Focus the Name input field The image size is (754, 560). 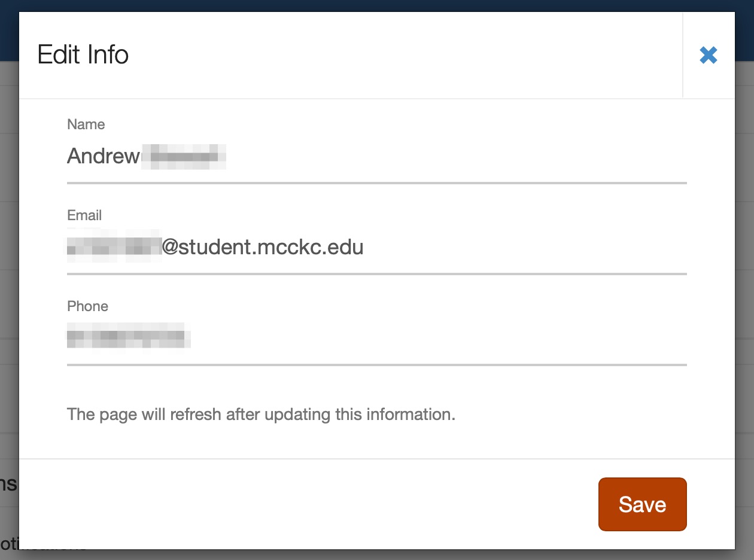pos(376,157)
